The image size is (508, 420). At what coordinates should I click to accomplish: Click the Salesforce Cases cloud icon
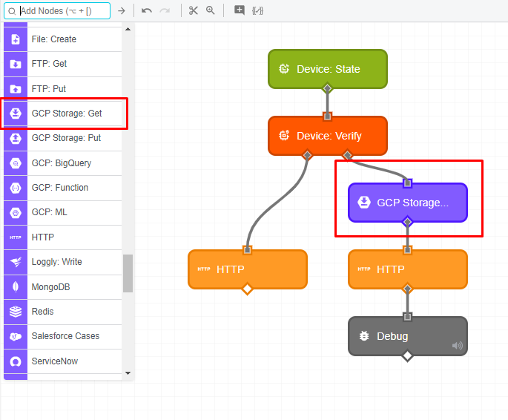click(16, 337)
